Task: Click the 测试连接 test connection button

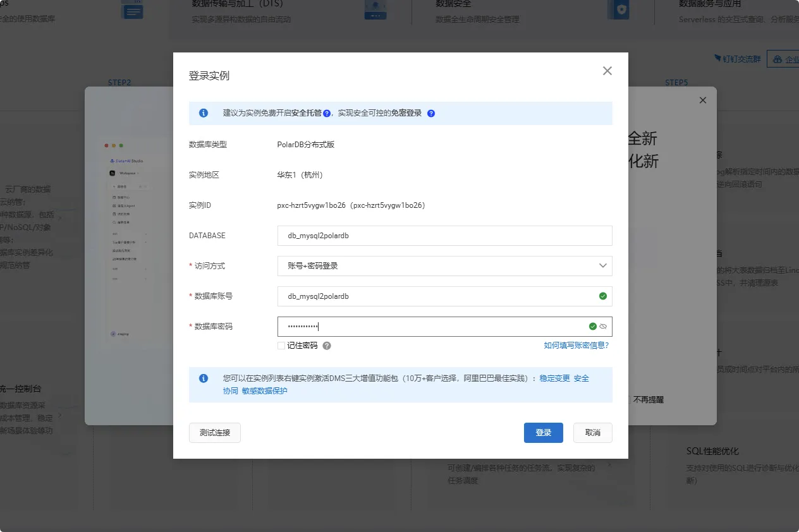Action: coord(215,433)
